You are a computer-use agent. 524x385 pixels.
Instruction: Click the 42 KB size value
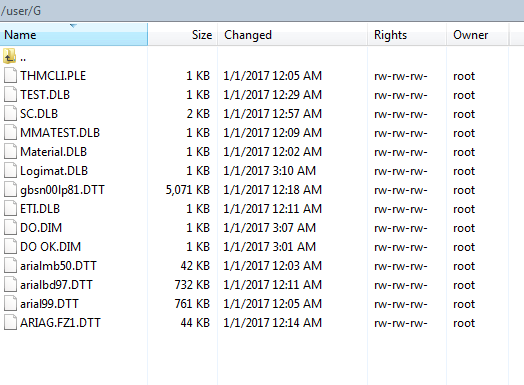point(195,266)
